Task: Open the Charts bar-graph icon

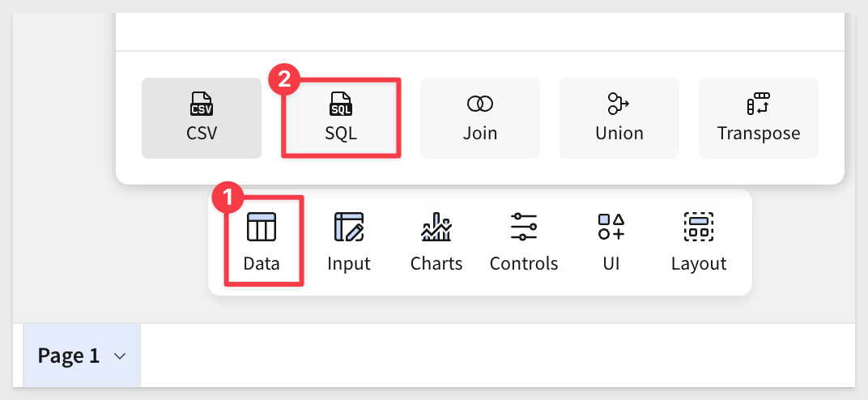Action: click(436, 227)
